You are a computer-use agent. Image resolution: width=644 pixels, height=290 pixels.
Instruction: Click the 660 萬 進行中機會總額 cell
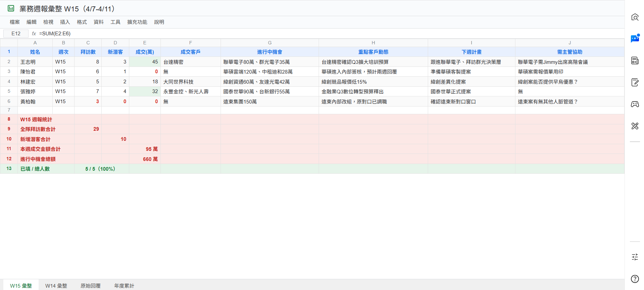(x=145, y=159)
